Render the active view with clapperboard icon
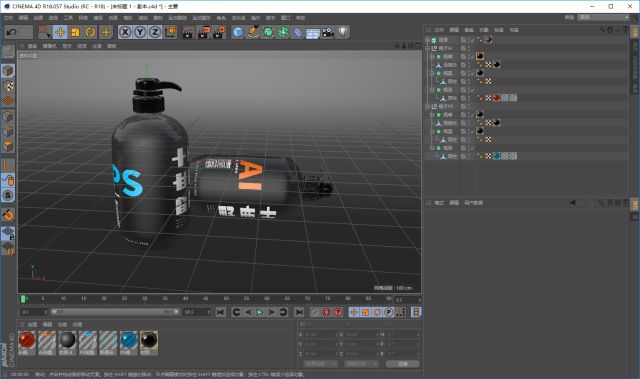The image size is (640, 379). coord(188,32)
